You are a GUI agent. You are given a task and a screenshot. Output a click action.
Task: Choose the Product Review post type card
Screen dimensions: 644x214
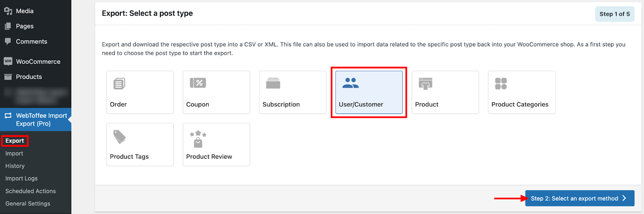tap(217, 144)
